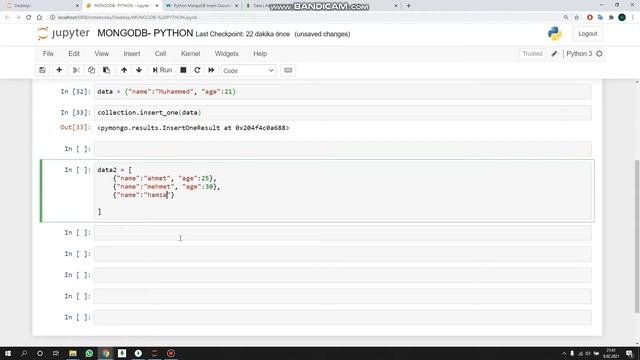The image size is (640, 360).
Task: Click the empty cell below Out[33]
Action: [342, 149]
